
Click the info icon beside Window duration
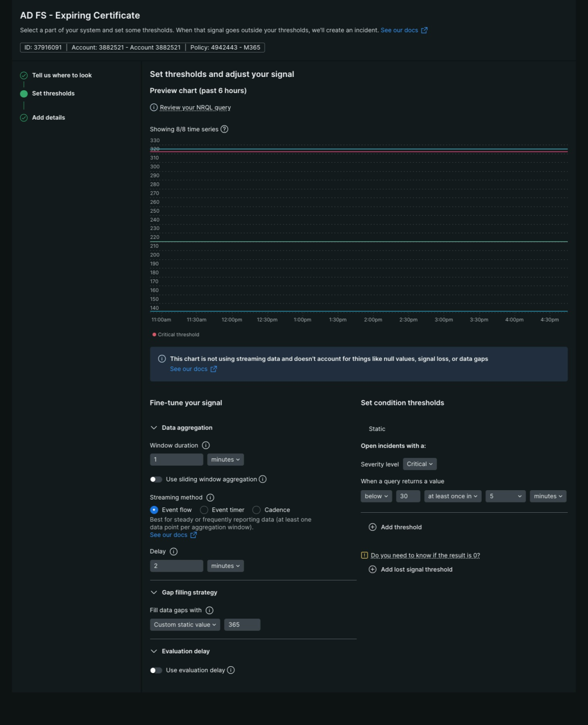point(206,446)
